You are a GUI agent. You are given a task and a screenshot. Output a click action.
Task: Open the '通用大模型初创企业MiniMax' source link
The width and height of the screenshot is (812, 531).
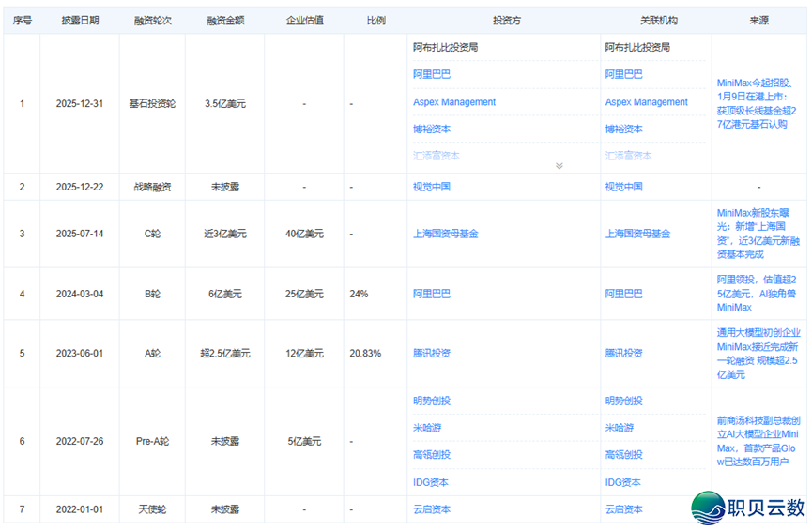(x=758, y=354)
